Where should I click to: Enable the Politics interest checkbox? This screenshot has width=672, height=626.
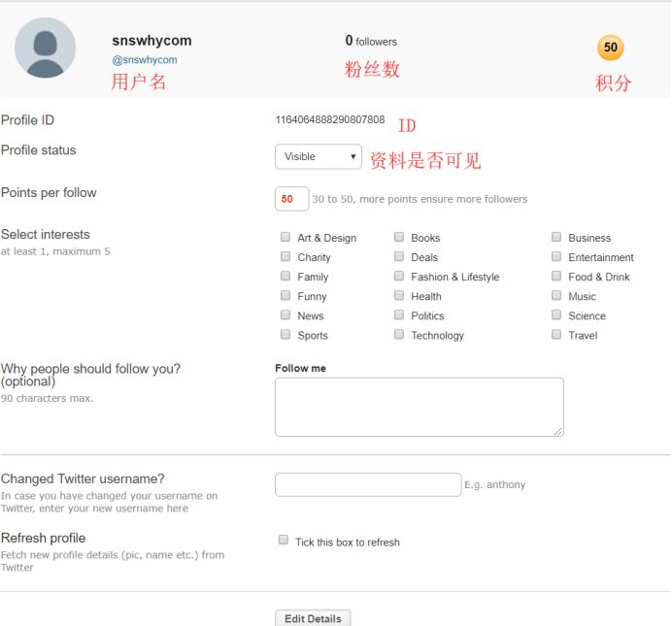point(399,314)
